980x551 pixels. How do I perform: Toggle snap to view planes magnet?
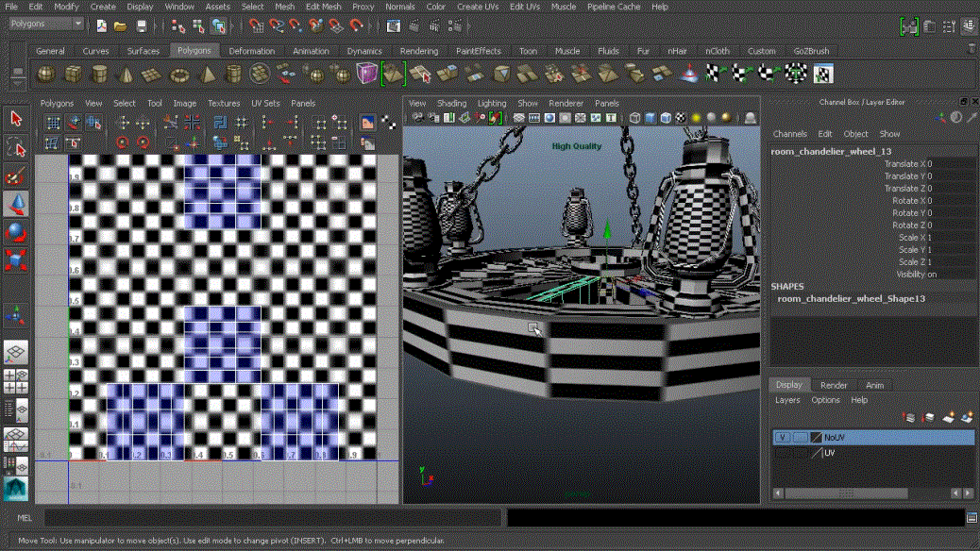pyautogui.click(x=335, y=25)
